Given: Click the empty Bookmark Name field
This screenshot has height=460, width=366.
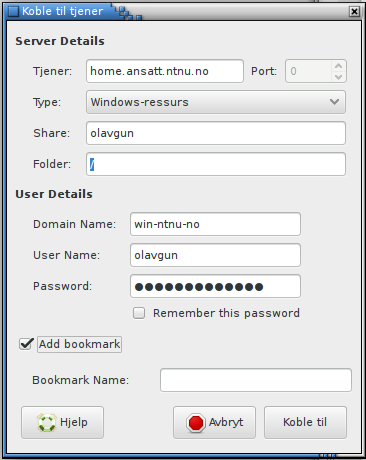Looking at the screenshot, I should (256, 380).
